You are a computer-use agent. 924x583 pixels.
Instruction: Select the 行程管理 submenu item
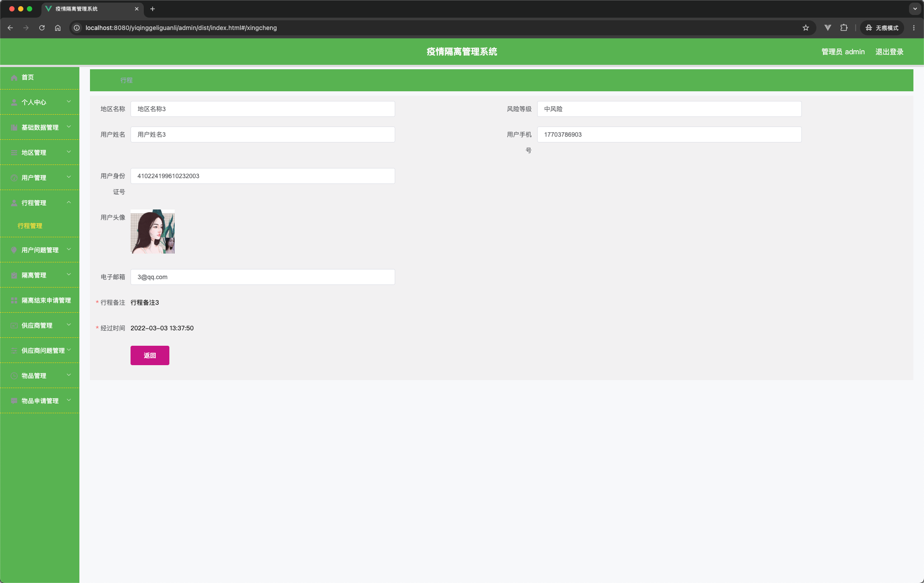point(40,226)
